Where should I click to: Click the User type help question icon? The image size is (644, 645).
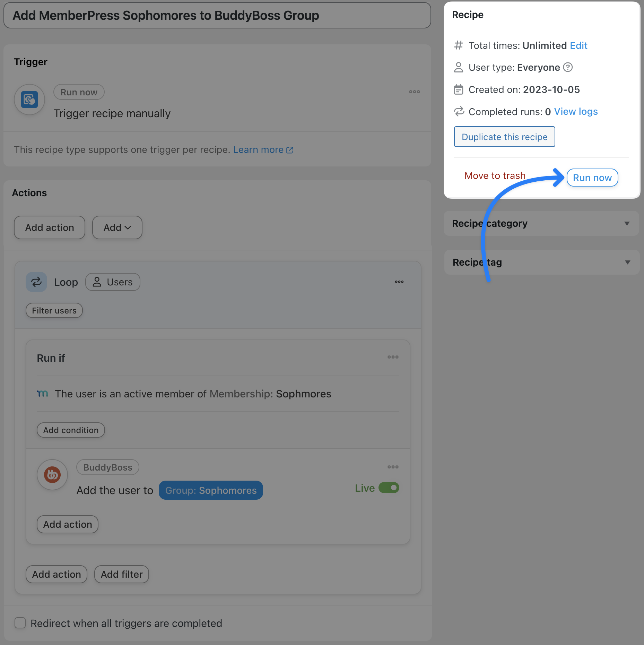tap(568, 67)
